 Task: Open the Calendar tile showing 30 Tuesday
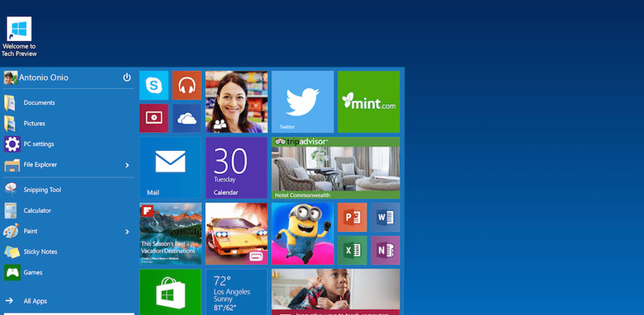(237, 167)
